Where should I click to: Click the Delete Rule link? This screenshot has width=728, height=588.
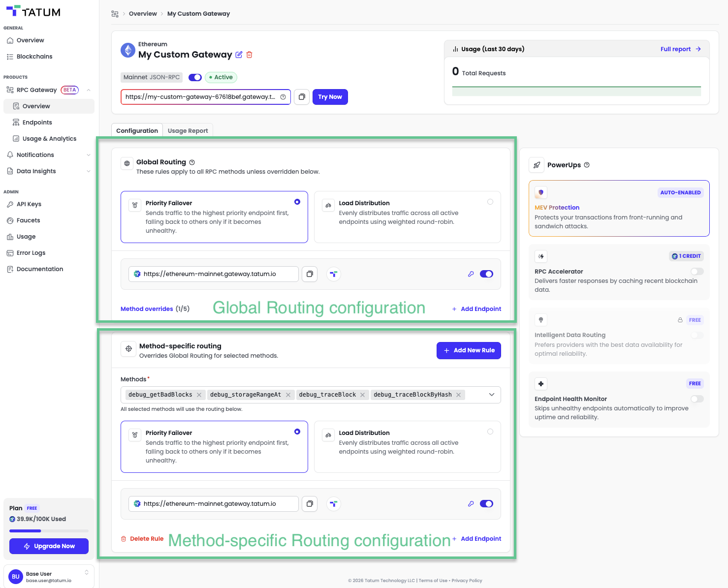142,539
